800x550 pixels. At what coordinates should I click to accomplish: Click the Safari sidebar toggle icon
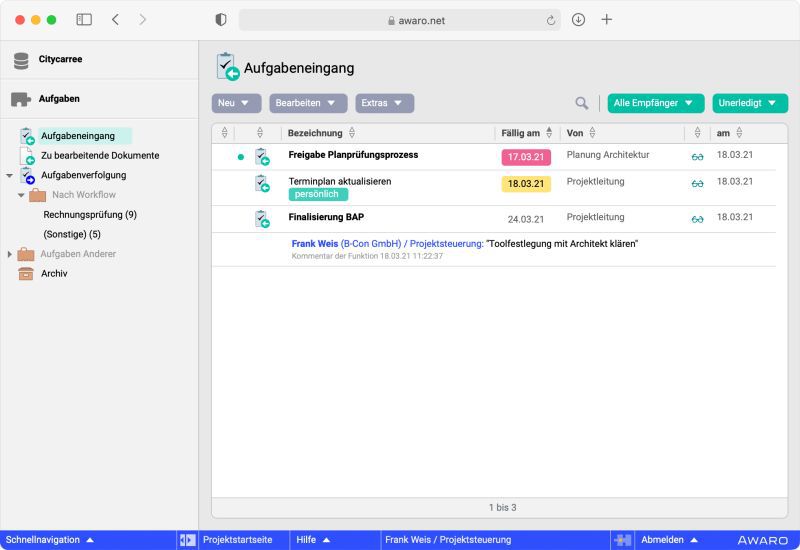click(84, 19)
